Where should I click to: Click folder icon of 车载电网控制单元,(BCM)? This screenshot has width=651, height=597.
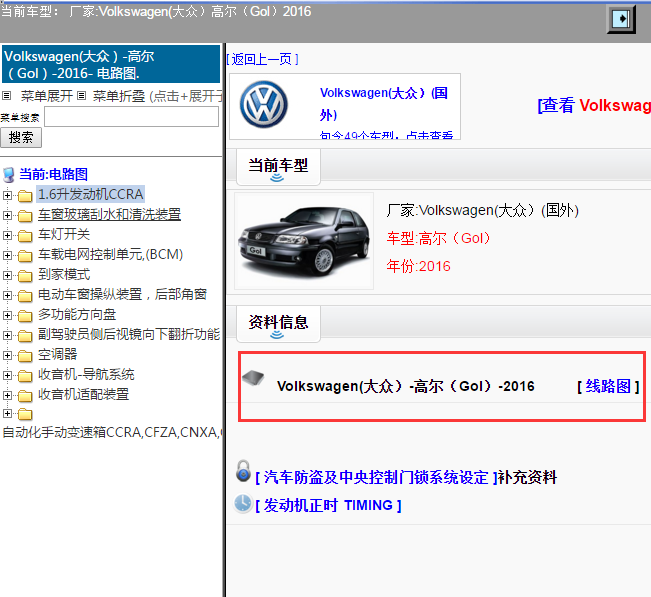tap(25, 256)
